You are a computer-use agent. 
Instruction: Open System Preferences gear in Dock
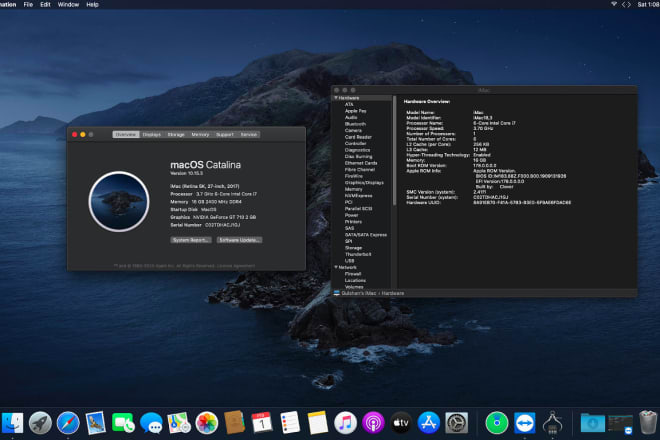(457, 423)
